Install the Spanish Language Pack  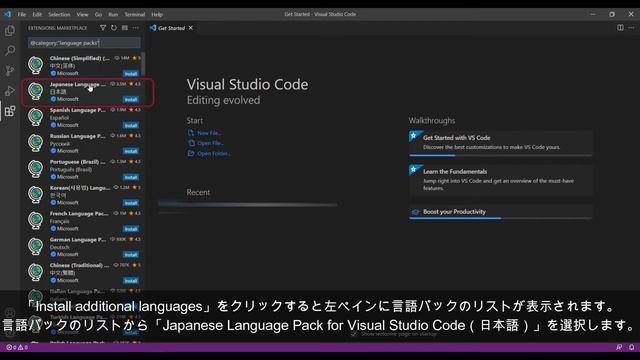131,126
